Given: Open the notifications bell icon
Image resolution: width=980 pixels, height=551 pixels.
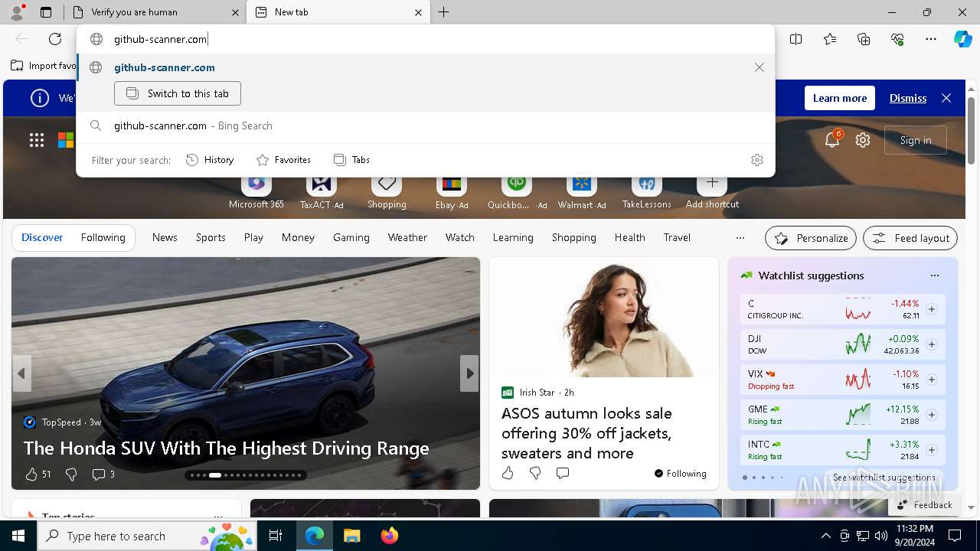Looking at the screenshot, I should (832, 140).
